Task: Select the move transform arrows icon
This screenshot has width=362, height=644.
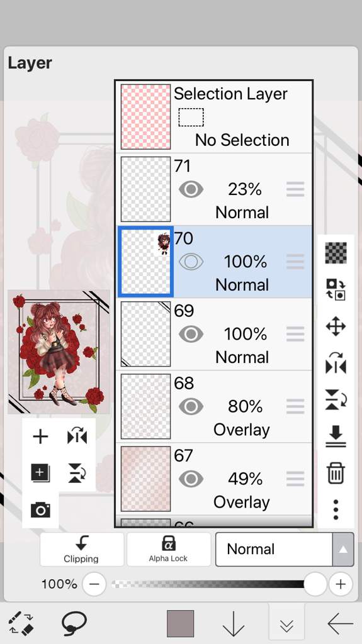Action: [336, 326]
